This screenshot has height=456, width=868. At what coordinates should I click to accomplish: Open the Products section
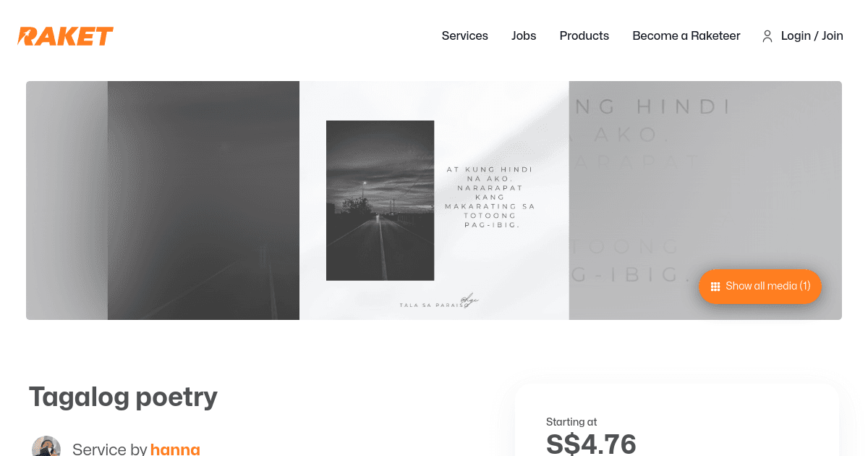point(584,35)
